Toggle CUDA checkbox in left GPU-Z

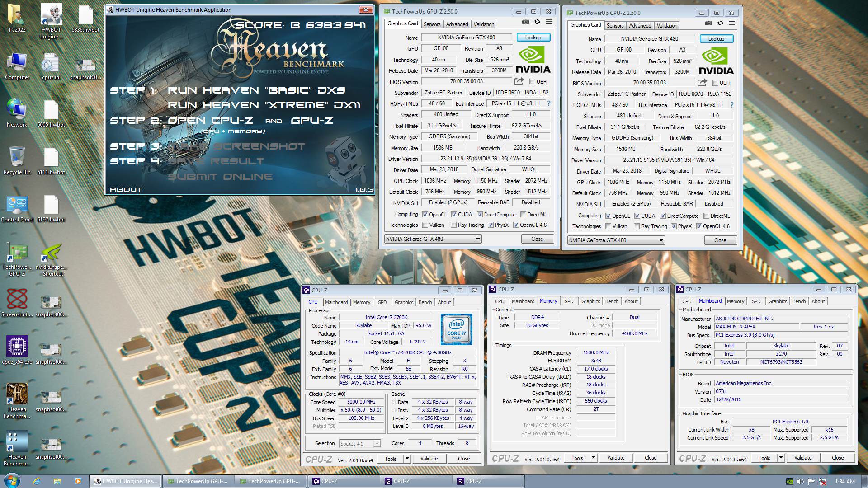pos(454,215)
